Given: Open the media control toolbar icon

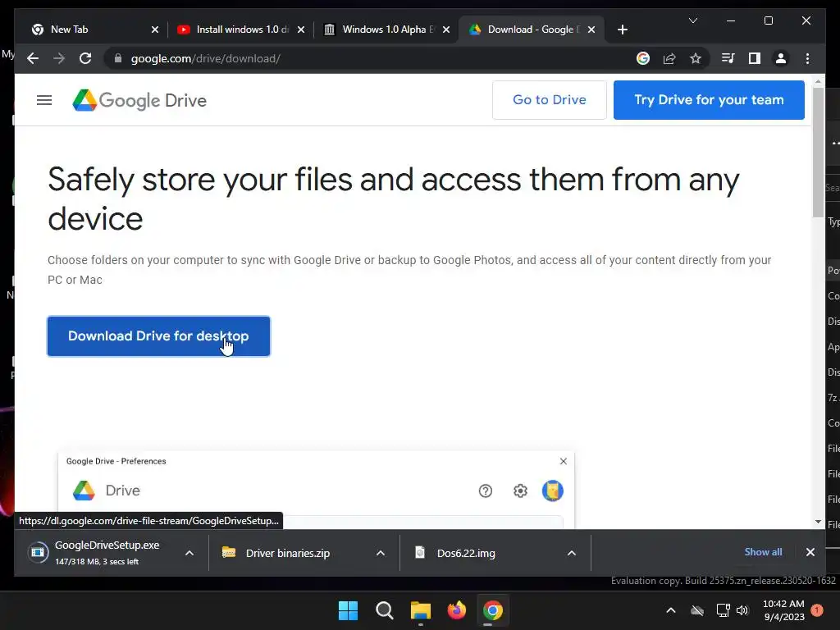Looking at the screenshot, I should coord(728,58).
